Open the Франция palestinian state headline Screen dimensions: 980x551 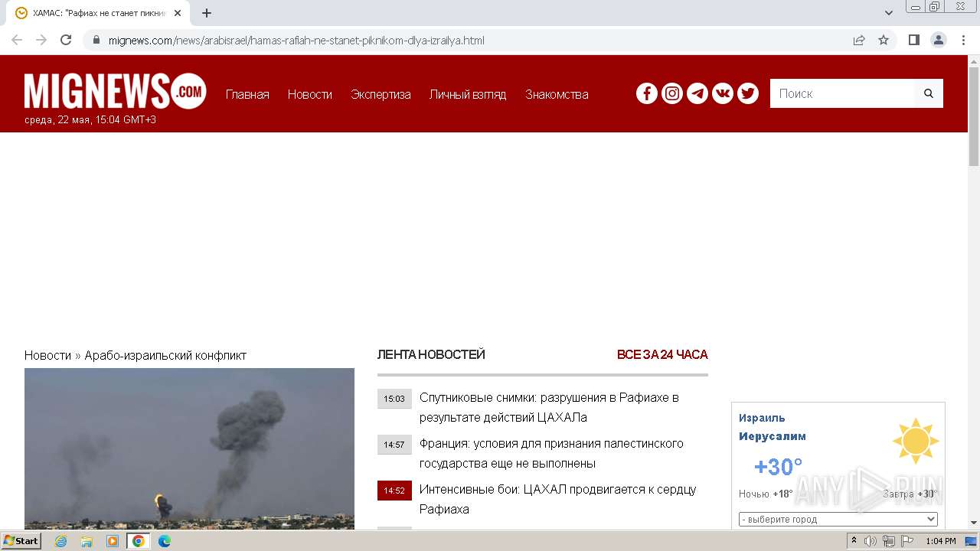pyautogui.click(x=551, y=453)
